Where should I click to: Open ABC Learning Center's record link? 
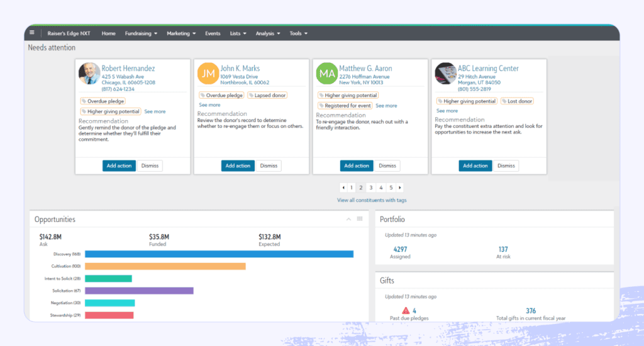[x=488, y=68]
